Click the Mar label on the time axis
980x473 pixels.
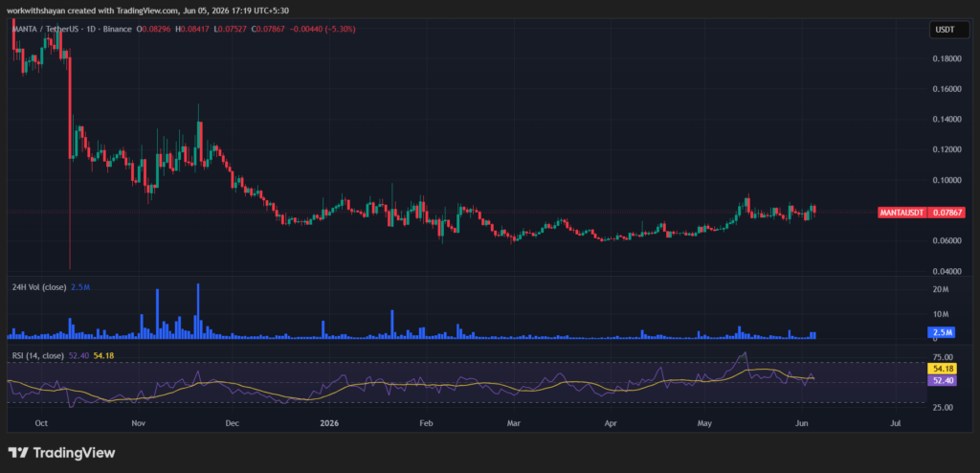tap(514, 423)
